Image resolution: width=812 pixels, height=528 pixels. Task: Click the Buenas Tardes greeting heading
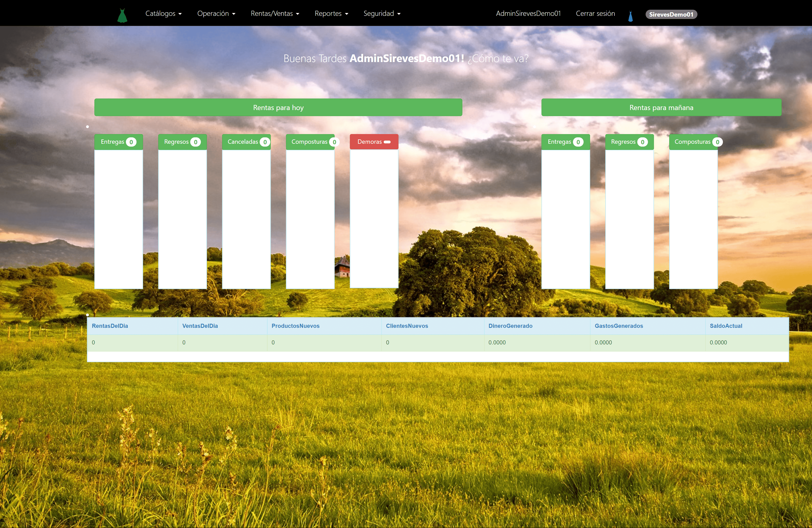point(406,58)
